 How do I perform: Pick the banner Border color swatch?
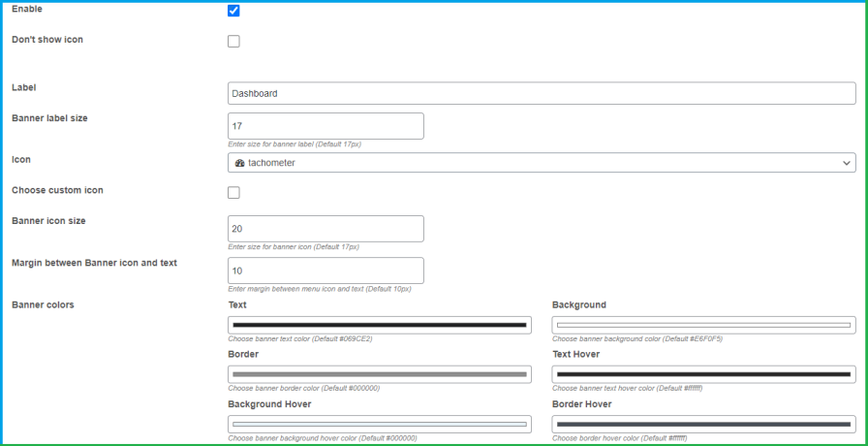[380, 374]
